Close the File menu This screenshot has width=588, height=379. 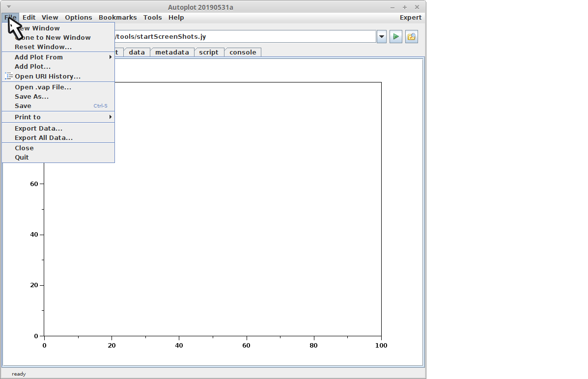point(10,17)
